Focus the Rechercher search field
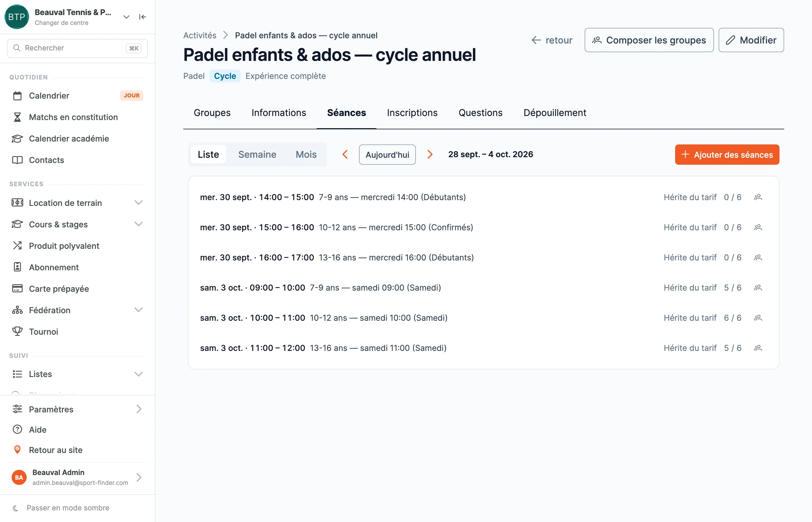 (77, 48)
